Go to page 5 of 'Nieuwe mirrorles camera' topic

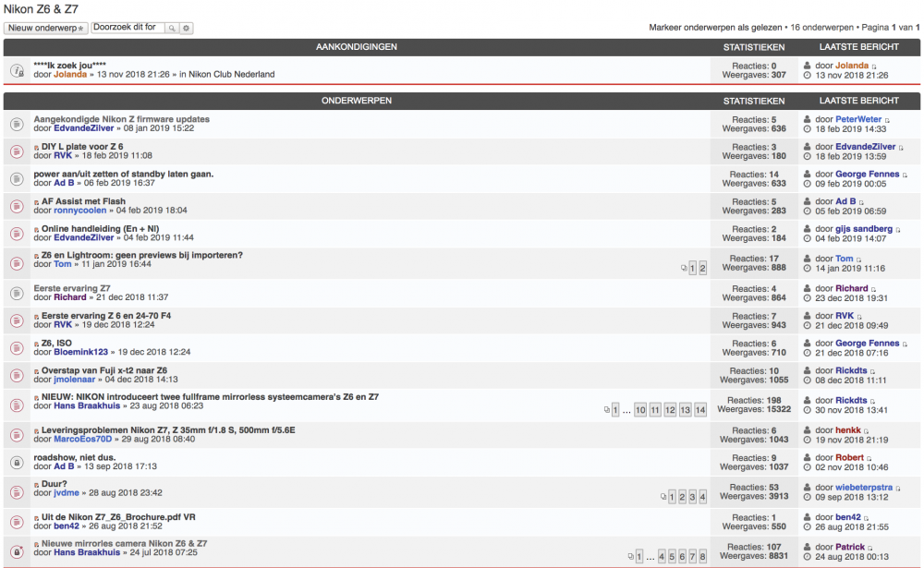tap(672, 557)
